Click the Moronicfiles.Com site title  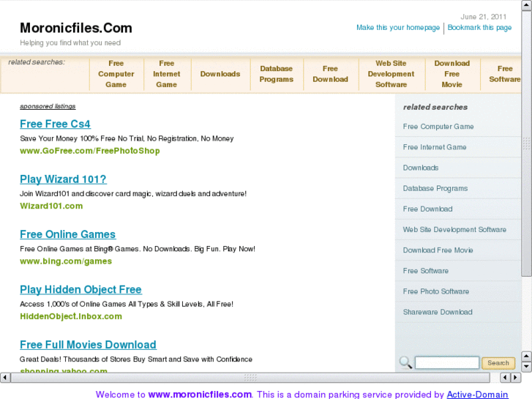click(x=76, y=28)
